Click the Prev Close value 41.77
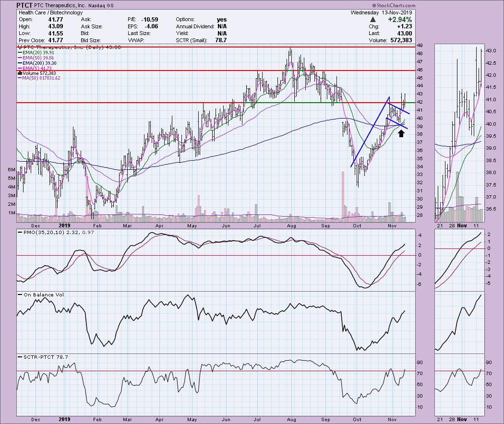This screenshot has height=424, width=504. [56, 40]
